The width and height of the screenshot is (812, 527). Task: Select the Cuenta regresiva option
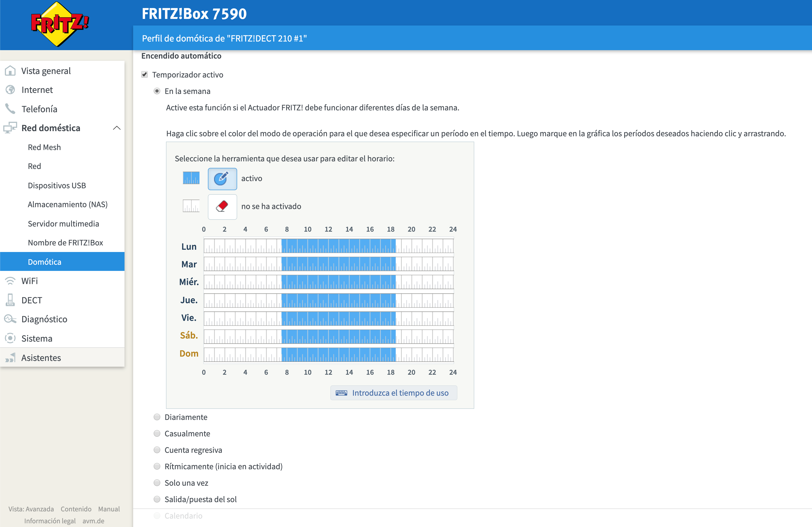157,450
